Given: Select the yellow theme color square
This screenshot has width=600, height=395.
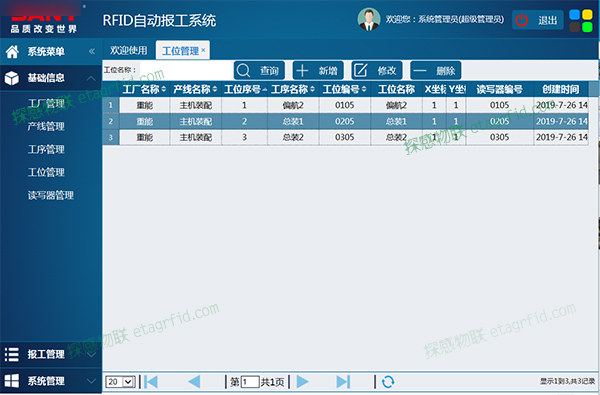Looking at the screenshot, I should (x=587, y=15).
